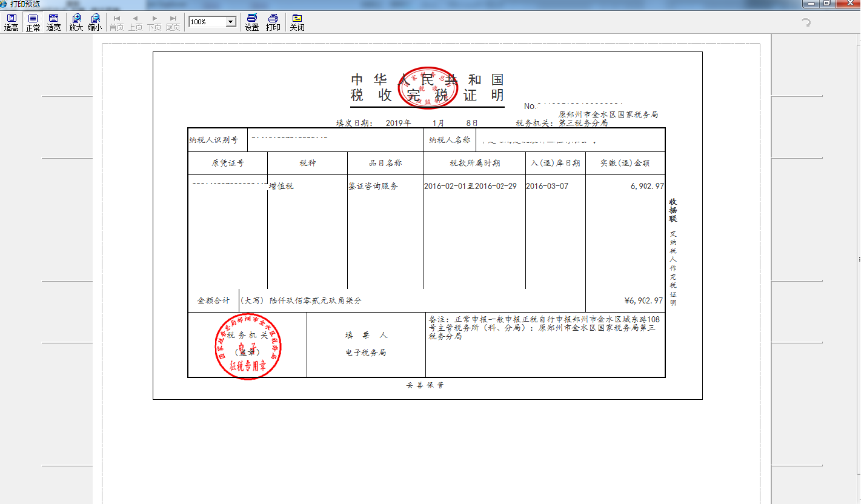Go to previous page via 上页 icon
864x504 pixels.
(x=135, y=22)
